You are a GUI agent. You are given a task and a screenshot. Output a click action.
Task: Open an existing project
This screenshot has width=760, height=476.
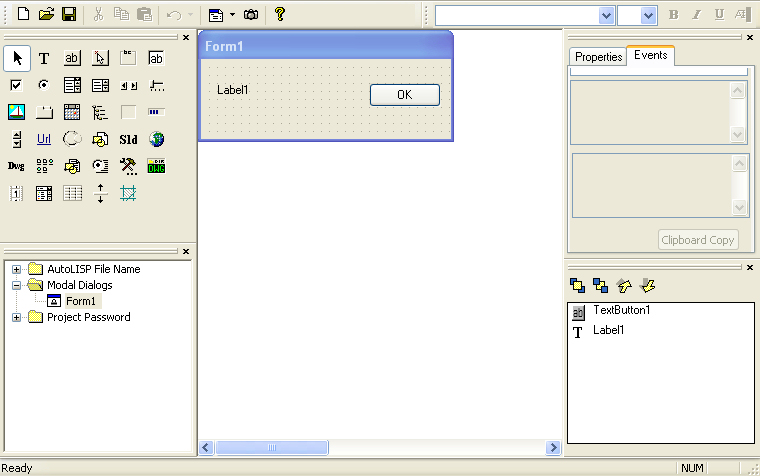pyautogui.click(x=46, y=14)
